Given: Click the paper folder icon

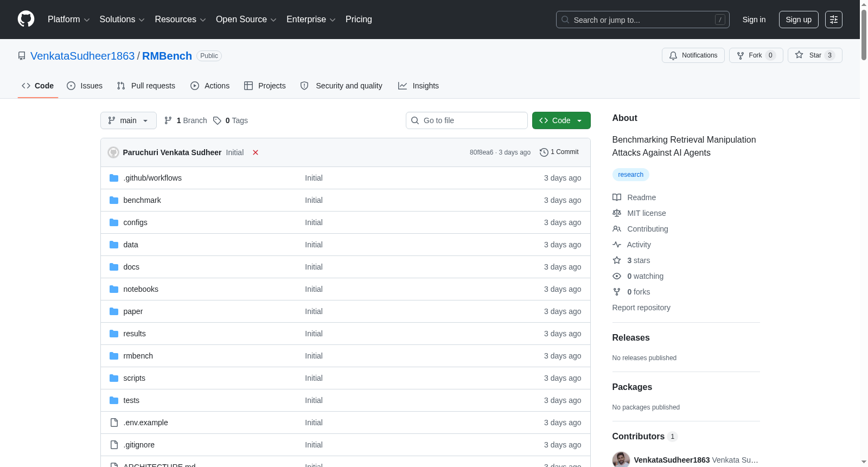Looking at the screenshot, I should 114,311.
